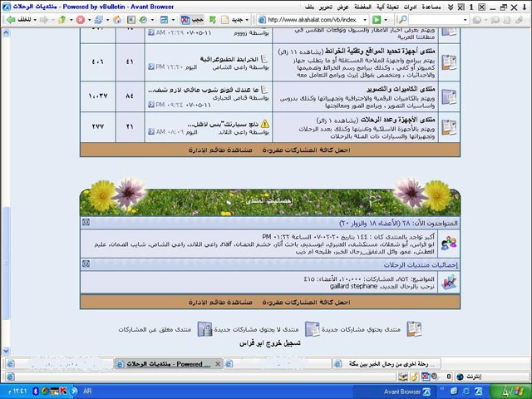Click the blocked popups status bar icon
The image size is (532, 399).
[425, 377]
